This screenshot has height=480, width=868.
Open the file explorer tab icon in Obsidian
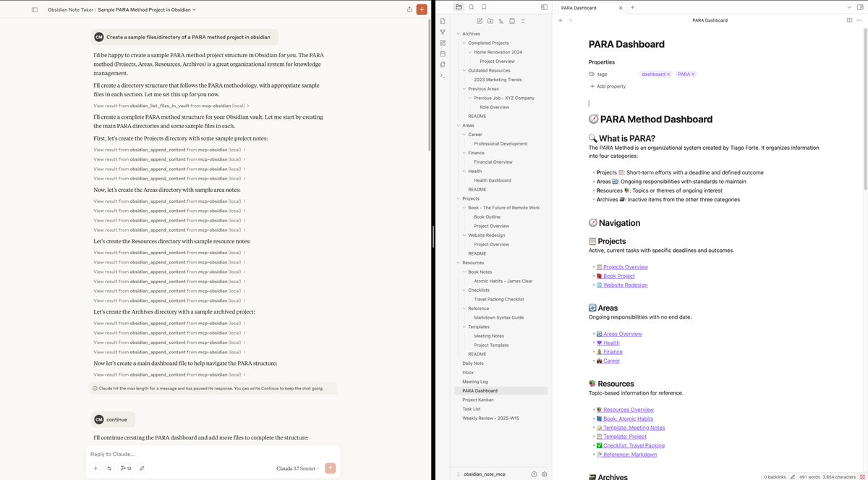point(459,7)
